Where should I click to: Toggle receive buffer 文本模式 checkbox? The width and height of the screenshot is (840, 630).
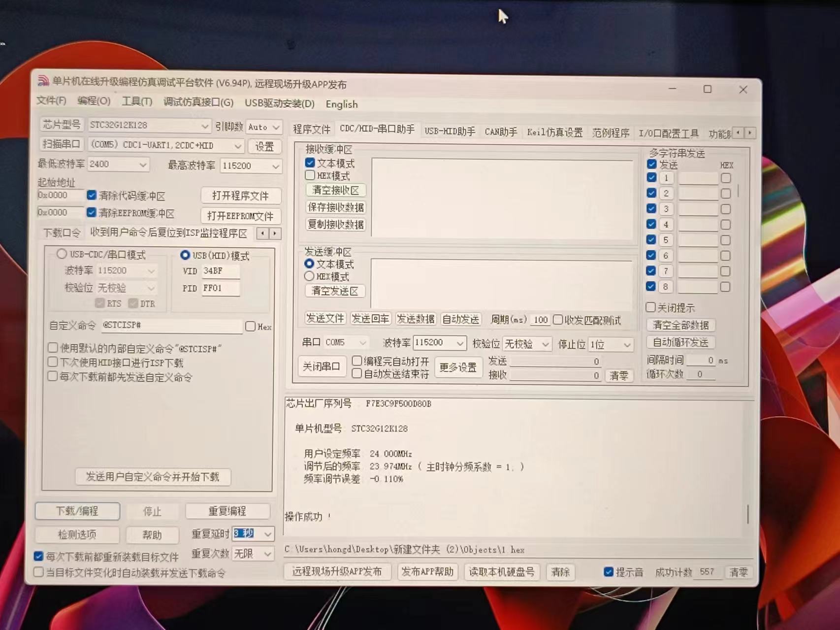point(310,163)
